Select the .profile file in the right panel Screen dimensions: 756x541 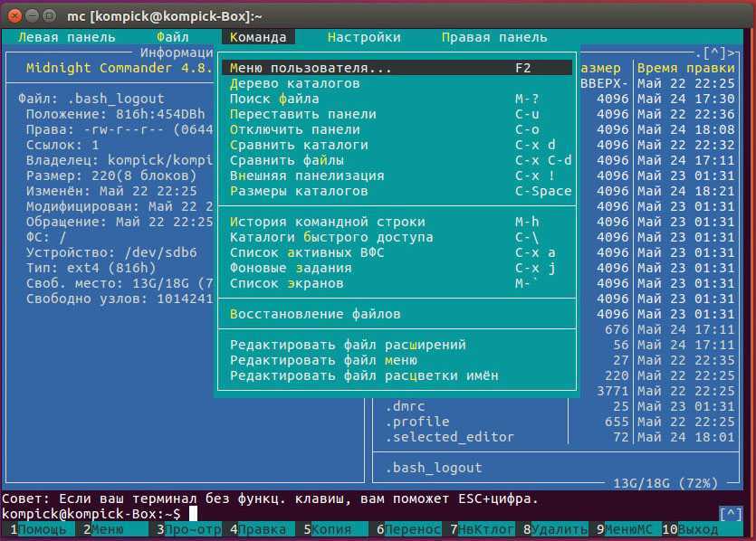(x=417, y=422)
